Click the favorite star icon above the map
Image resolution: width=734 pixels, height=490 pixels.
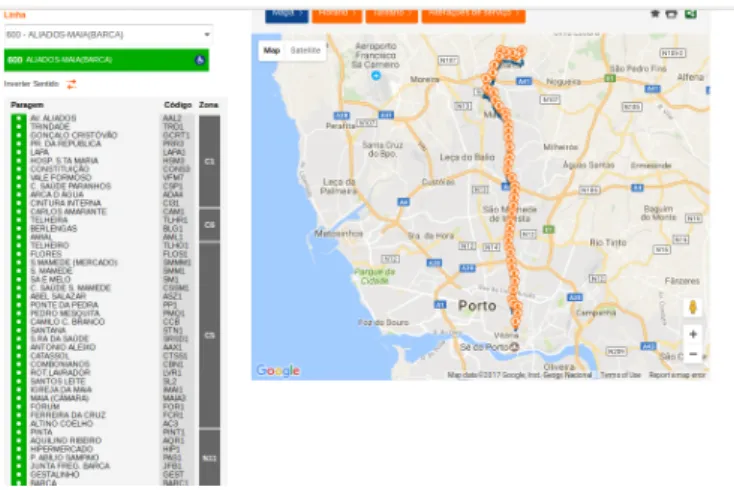[x=655, y=14]
